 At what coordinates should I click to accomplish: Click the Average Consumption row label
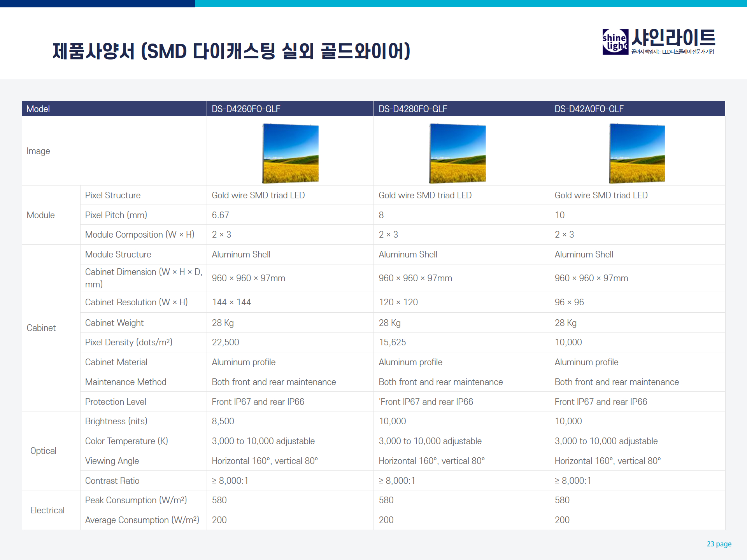pos(142,520)
